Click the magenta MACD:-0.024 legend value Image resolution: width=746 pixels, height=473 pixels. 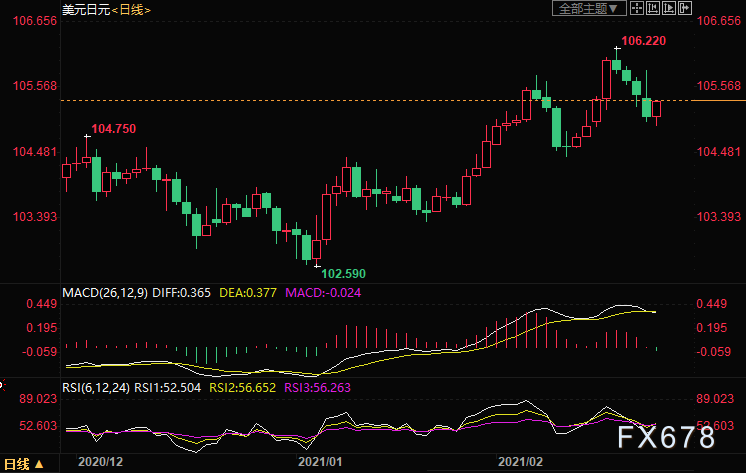tap(323, 293)
